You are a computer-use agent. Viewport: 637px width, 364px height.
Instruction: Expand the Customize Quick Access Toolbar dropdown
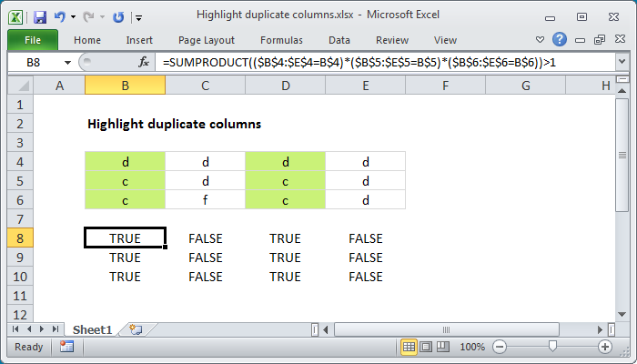[137, 16]
